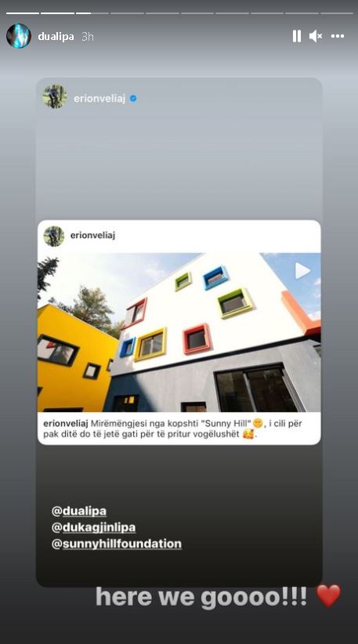Tap the @dualipa mention
This screenshot has height=644, width=358.
[x=79, y=512]
